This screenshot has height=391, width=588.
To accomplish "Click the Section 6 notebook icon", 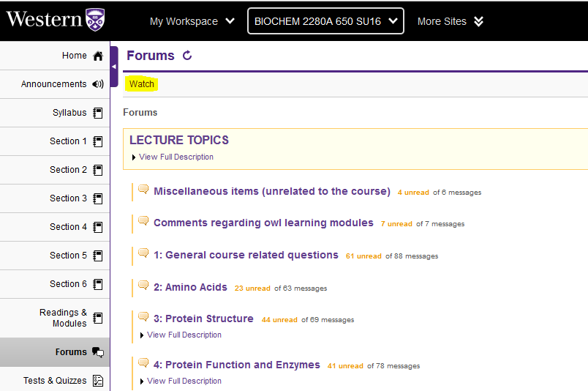I will (x=98, y=284).
